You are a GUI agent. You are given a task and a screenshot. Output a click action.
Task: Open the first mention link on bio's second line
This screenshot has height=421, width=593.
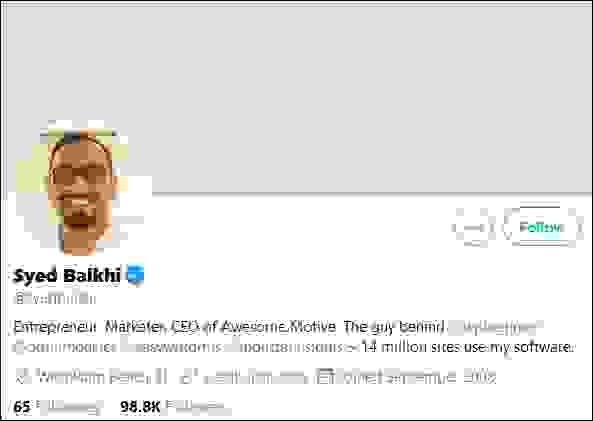click(x=65, y=347)
